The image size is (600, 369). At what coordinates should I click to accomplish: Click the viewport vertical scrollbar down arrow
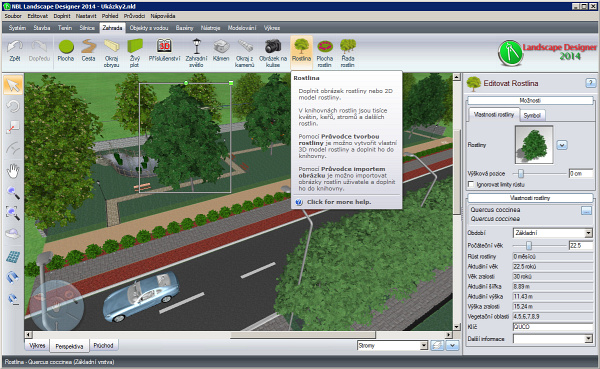456,327
